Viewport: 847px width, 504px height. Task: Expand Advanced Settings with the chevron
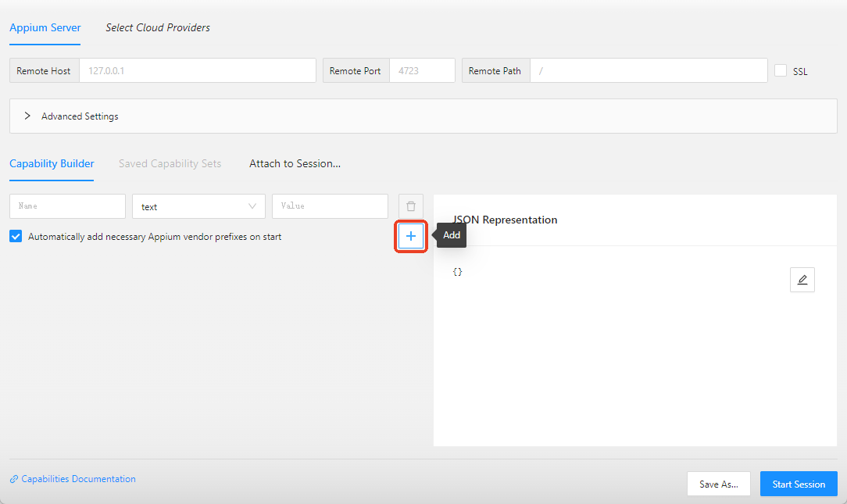pyautogui.click(x=27, y=116)
